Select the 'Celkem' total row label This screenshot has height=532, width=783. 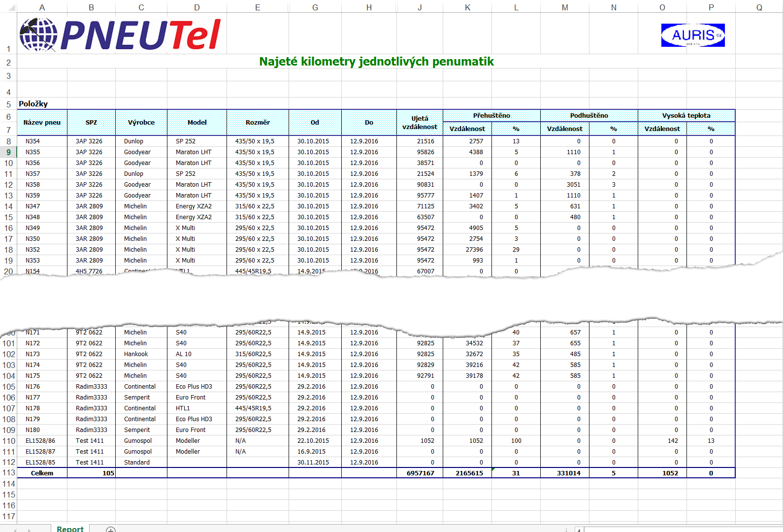42,473
